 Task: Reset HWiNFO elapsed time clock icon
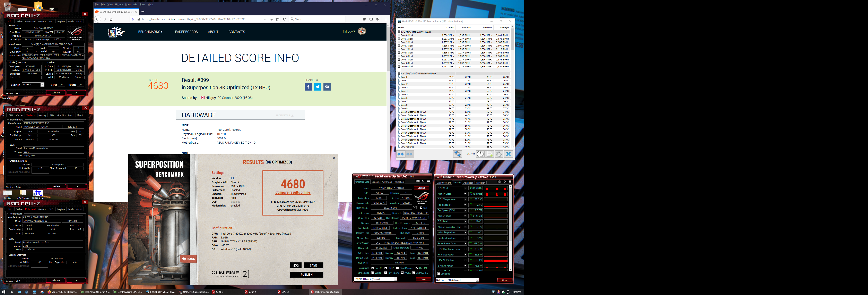click(480, 154)
